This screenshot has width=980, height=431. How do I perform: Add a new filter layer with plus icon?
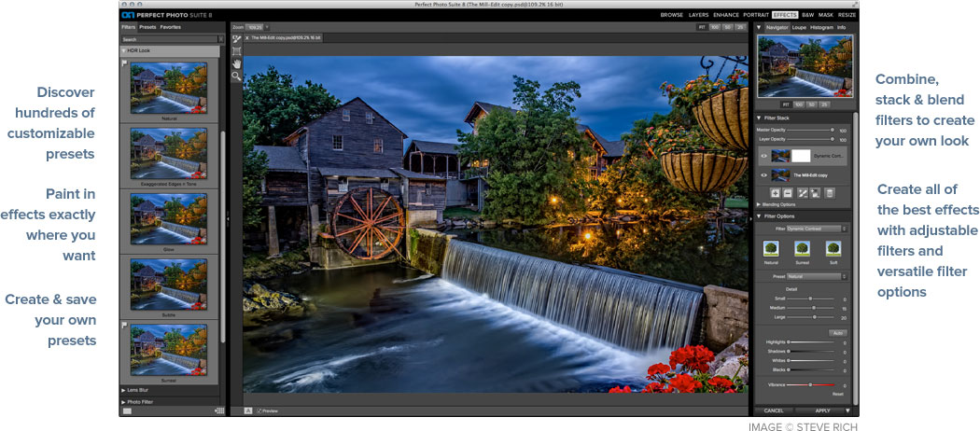click(775, 194)
